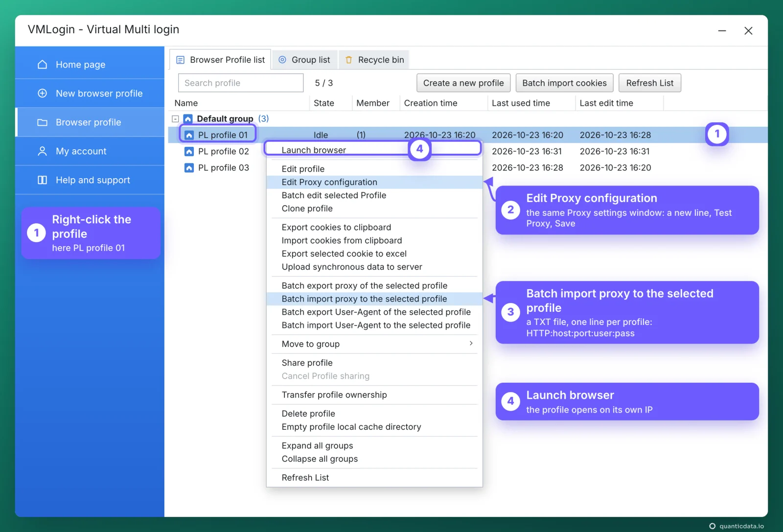Image resolution: width=783 pixels, height=532 pixels.
Task: Click the Refresh List toolbar button
Action: (x=650, y=83)
